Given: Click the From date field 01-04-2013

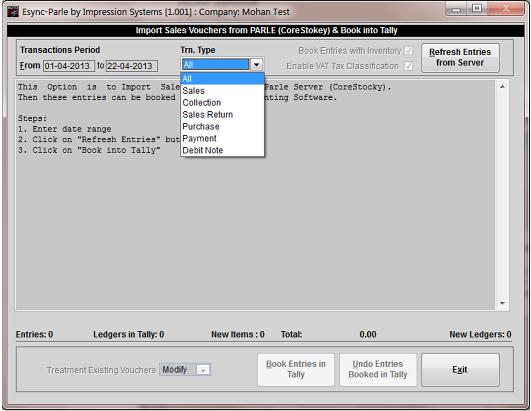Looking at the screenshot, I should (x=69, y=66).
